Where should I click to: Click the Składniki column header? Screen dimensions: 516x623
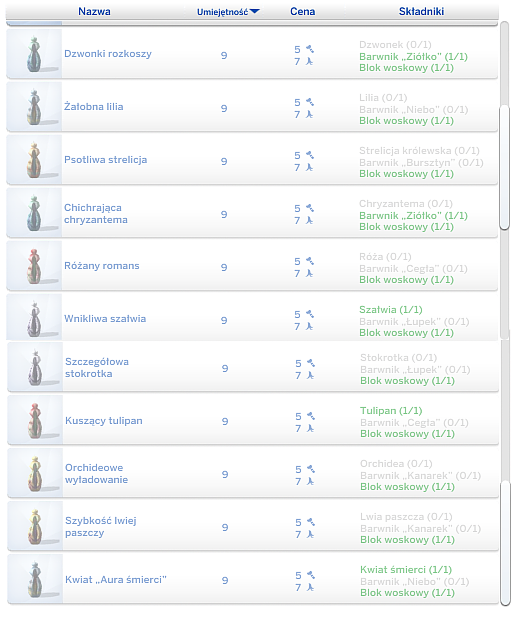click(x=421, y=11)
